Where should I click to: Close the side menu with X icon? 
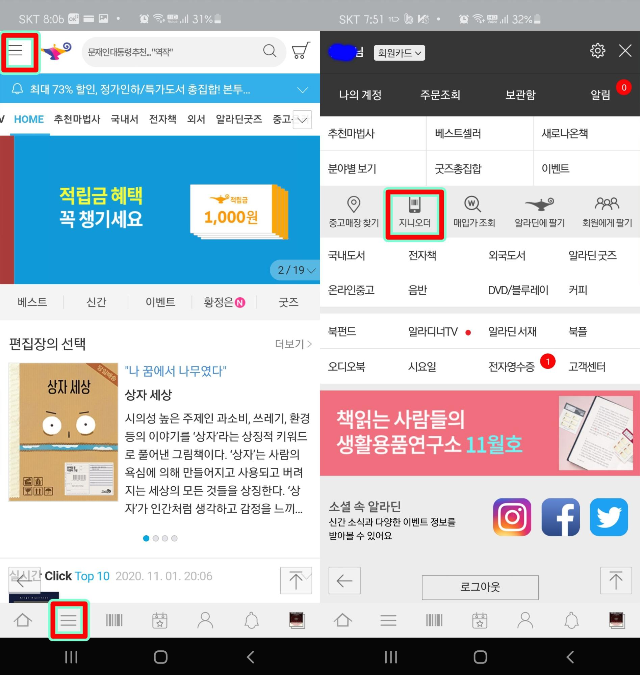(625, 51)
